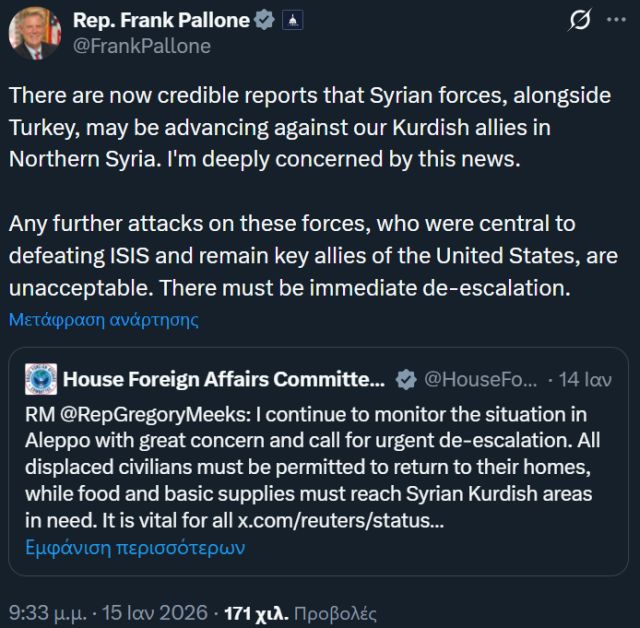Viewport: 640px width, 628px height.
Task: Click the verified badge beside Rep. Frank Pallone
Action: 264,20
